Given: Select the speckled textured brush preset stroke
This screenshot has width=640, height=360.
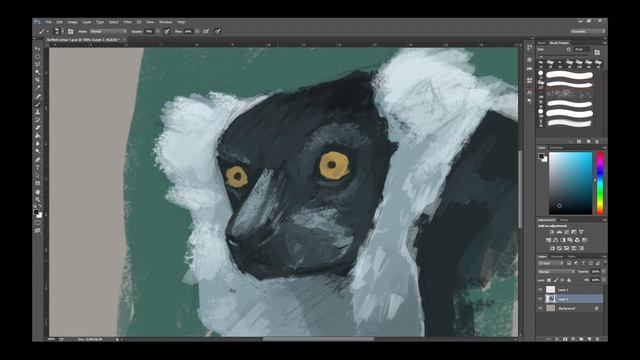Looking at the screenshot, I should coord(569,94).
